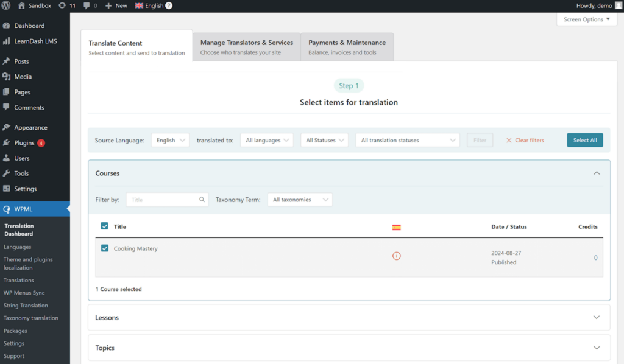This screenshot has width=624, height=364.
Task: Click the plus New icon in the admin bar
Action: (x=108, y=5)
